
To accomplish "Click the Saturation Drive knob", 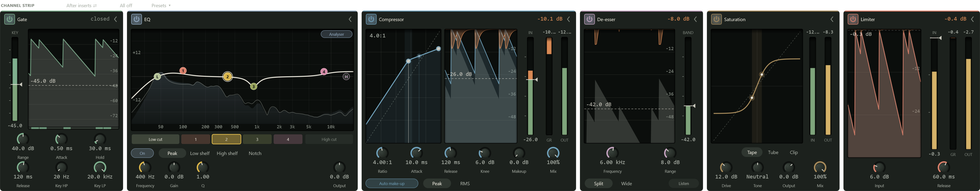I will coord(726,167).
